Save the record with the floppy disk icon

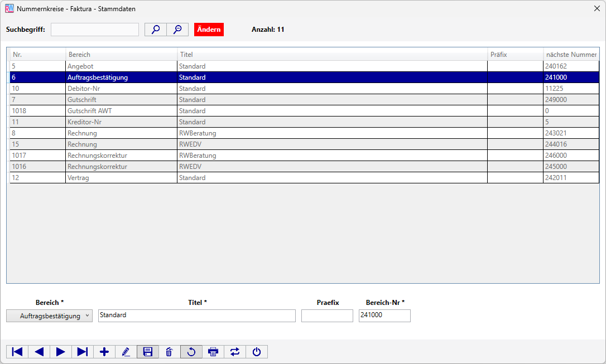pos(148,352)
